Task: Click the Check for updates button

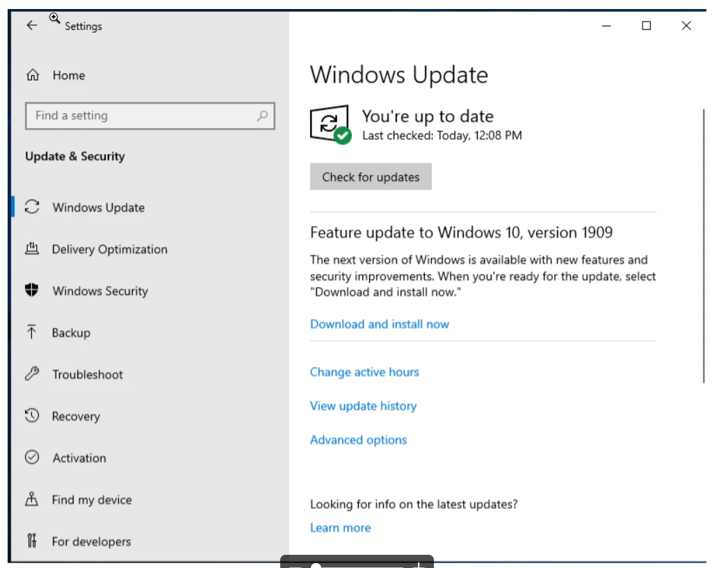Action: click(x=371, y=177)
